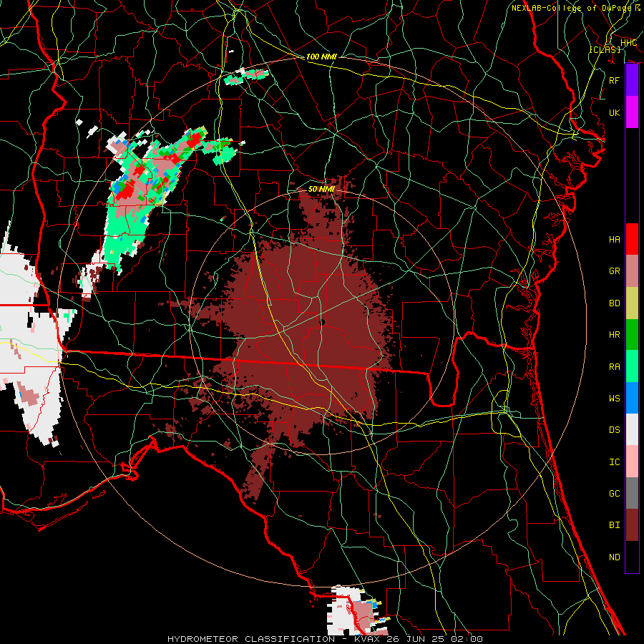Click the 'HA' legend label
The image size is (644, 644).
pos(614,240)
